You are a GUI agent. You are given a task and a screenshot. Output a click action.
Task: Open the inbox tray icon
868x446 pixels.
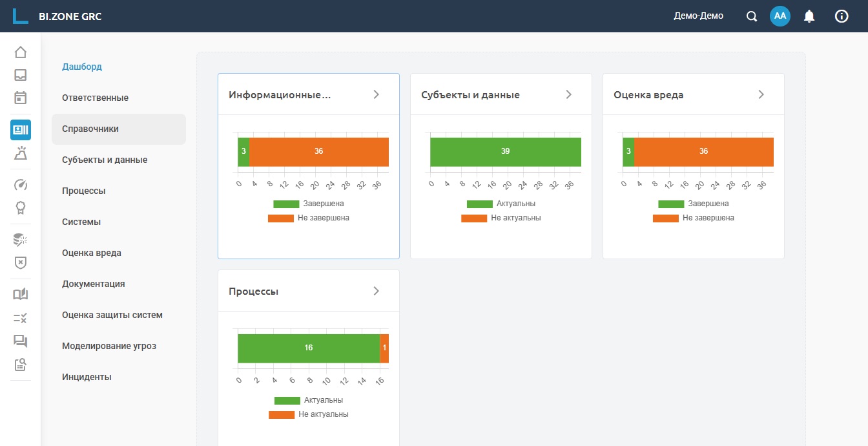click(x=21, y=75)
